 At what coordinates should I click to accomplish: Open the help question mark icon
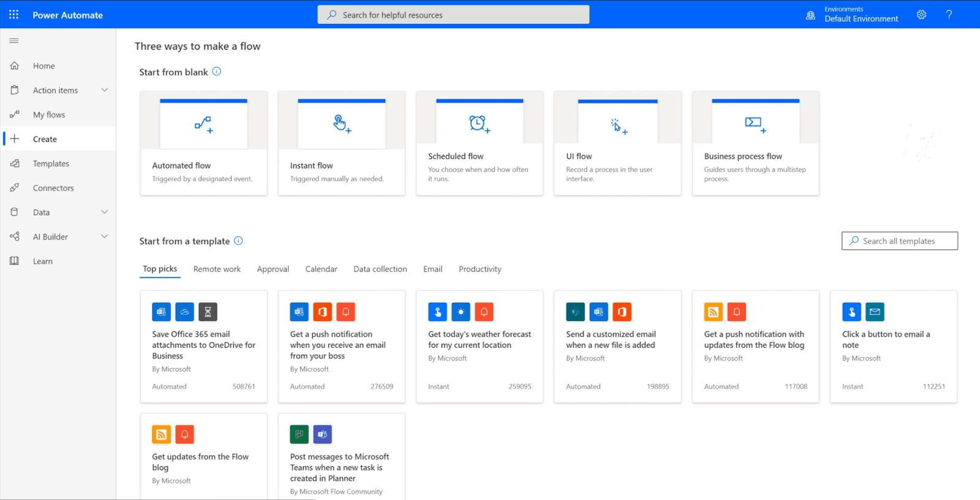[949, 15]
